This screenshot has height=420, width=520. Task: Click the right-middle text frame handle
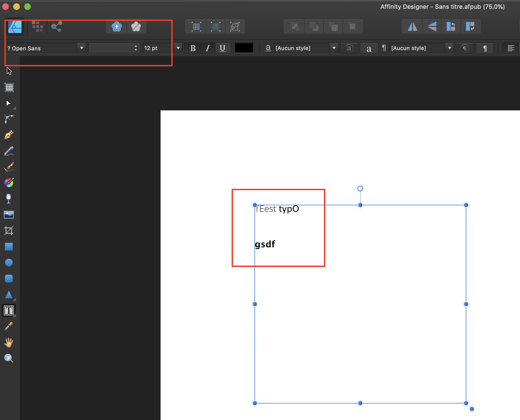pyautogui.click(x=466, y=304)
